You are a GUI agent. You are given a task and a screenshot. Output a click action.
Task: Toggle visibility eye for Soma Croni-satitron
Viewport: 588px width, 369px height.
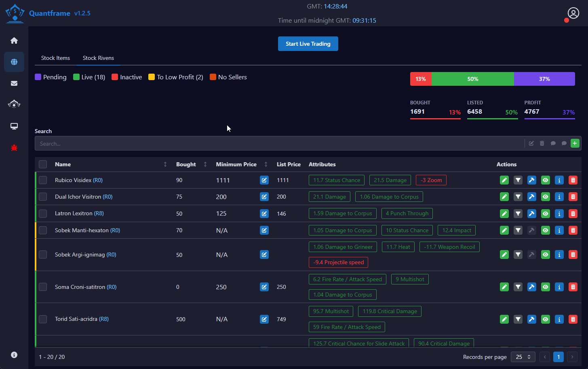tap(546, 287)
